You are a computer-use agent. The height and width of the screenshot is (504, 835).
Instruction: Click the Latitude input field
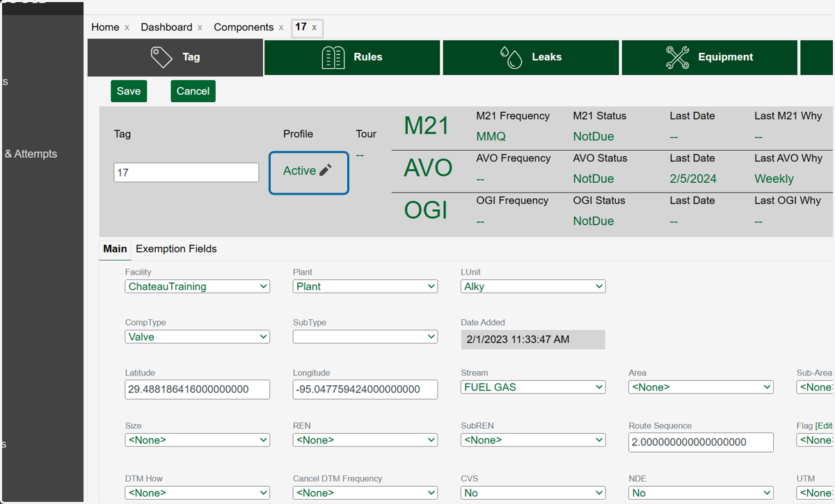(198, 389)
